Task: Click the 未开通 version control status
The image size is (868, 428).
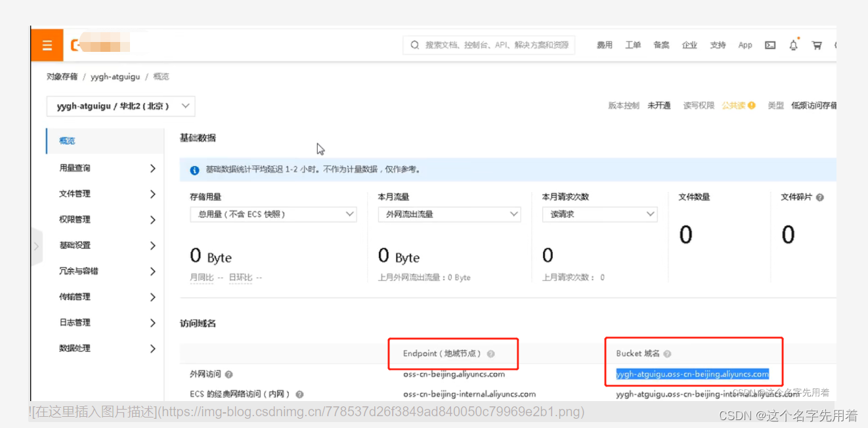Action: point(659,106)
